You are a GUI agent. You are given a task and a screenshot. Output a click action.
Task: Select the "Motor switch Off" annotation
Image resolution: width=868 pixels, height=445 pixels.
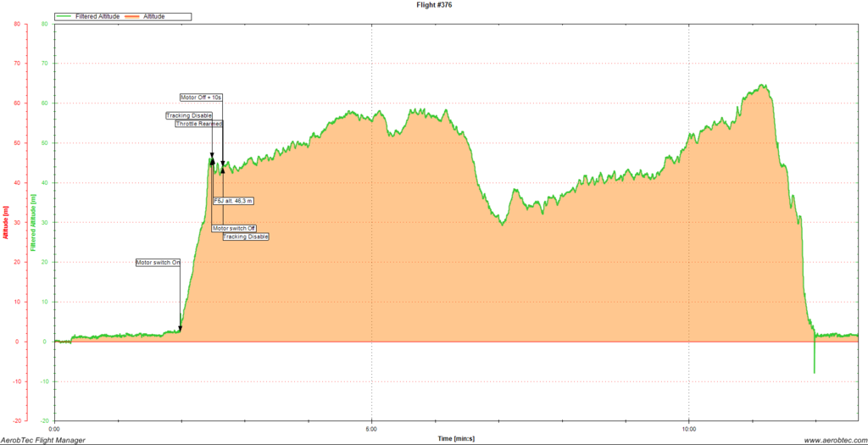coord(233,228)
